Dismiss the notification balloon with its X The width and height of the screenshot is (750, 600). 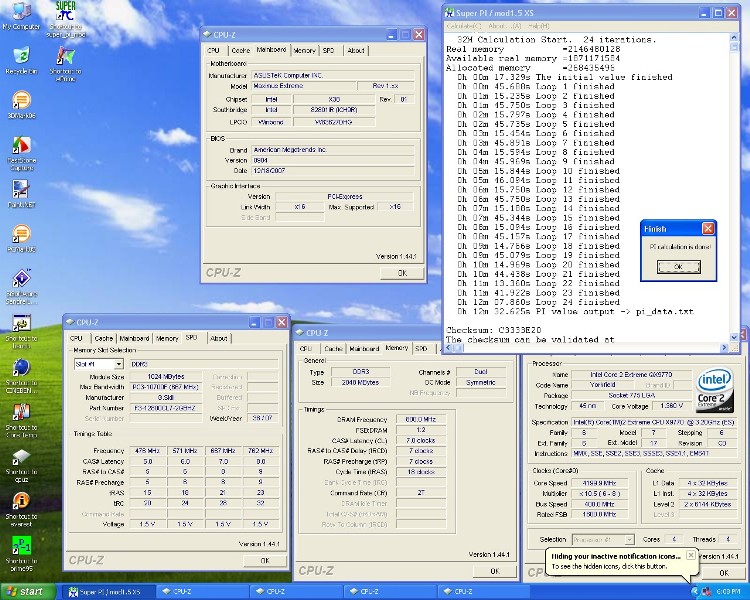click(691, 555)
